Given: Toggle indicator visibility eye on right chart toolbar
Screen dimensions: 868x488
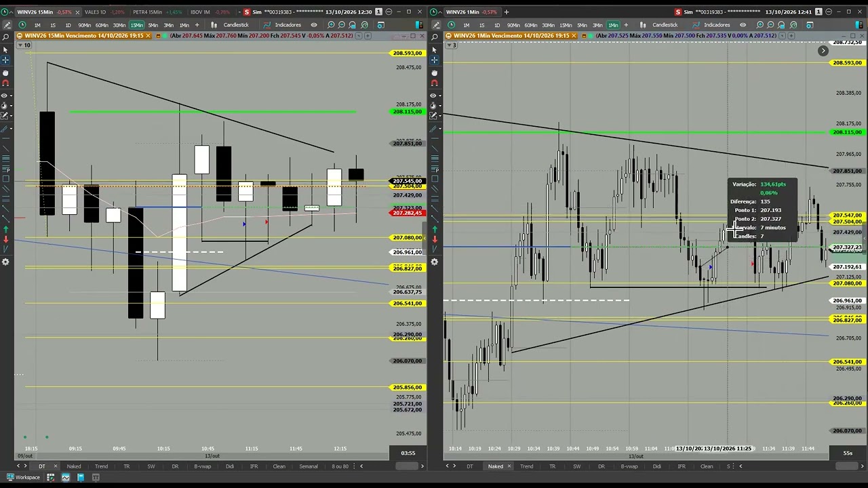Looking at the screenshot, I should point(743,25).
